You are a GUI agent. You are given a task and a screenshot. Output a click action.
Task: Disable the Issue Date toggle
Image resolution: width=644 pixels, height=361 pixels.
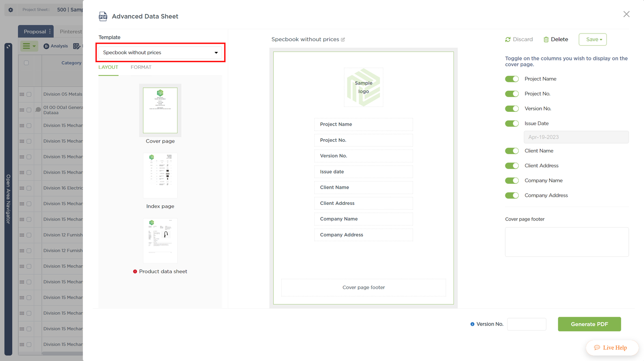(x=512, y=123)
